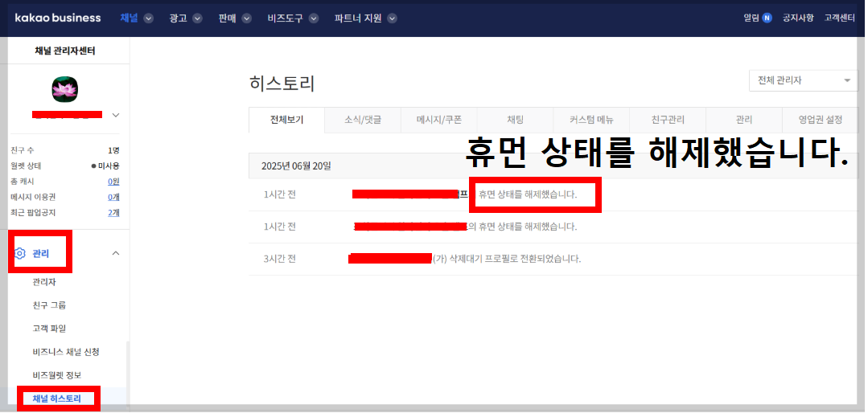Click the 2025년 06월 20일 date header
The image size is (868, 413).
tap(296, 166)
